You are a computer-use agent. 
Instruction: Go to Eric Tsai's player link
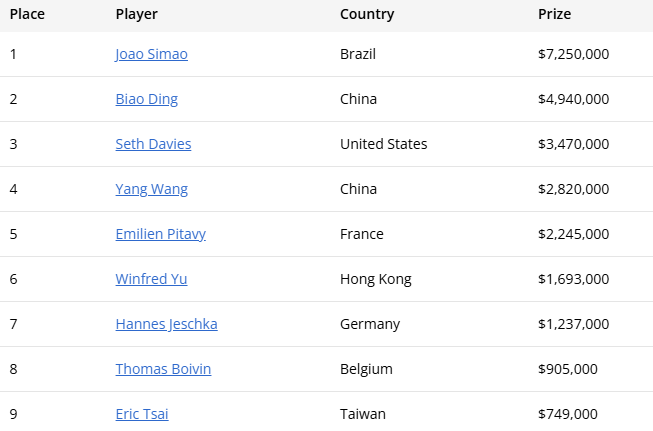point(142,414)
